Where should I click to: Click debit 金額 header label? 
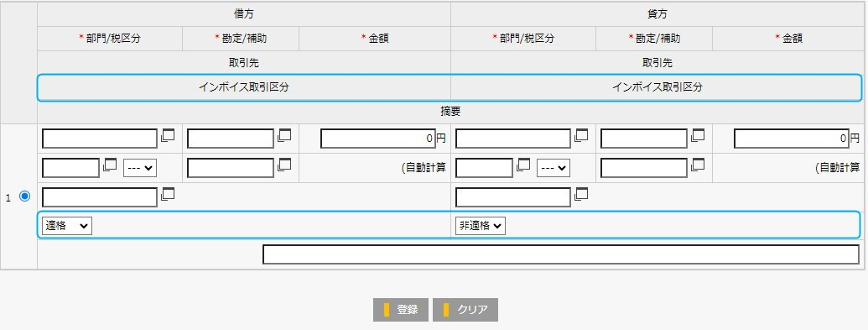click(375, 39)
